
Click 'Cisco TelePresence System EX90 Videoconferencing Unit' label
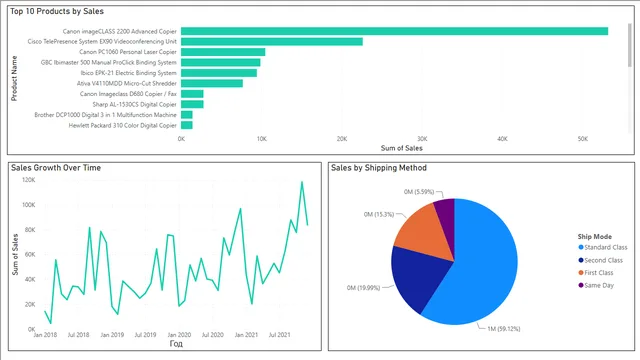click(x=102, y=42)
